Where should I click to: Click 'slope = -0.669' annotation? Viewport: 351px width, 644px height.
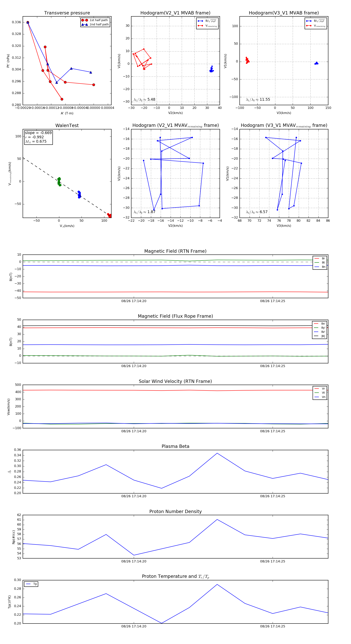tap(38, 133)
